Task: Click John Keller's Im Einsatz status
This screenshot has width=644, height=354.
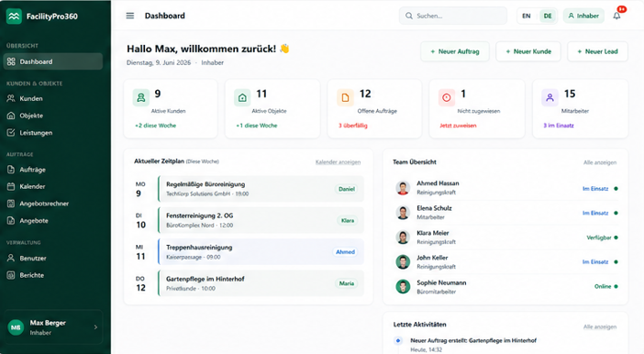Action: click(x=595, y=262)
